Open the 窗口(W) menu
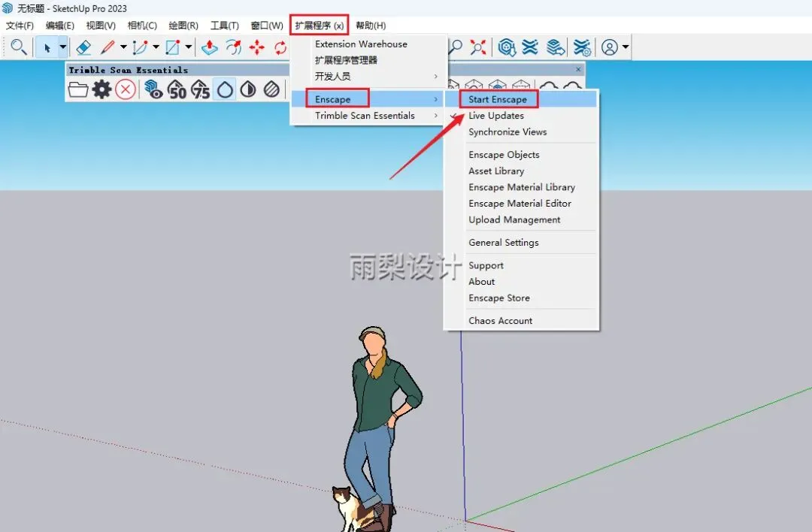Screen dimensions: 812x532 [267, 26]
